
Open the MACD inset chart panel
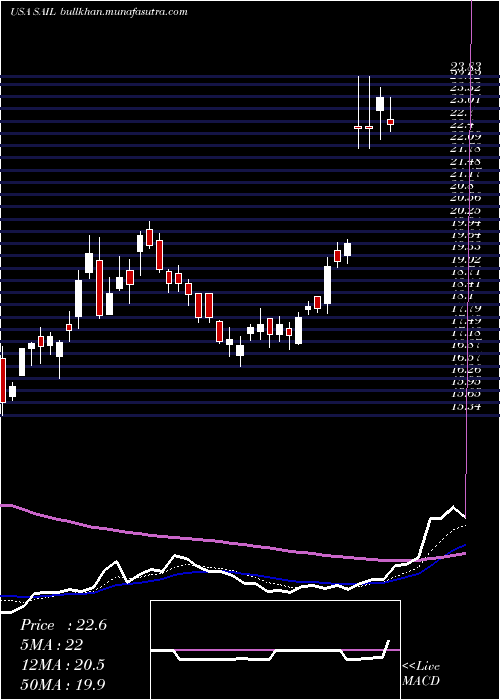tap(275, 650)
